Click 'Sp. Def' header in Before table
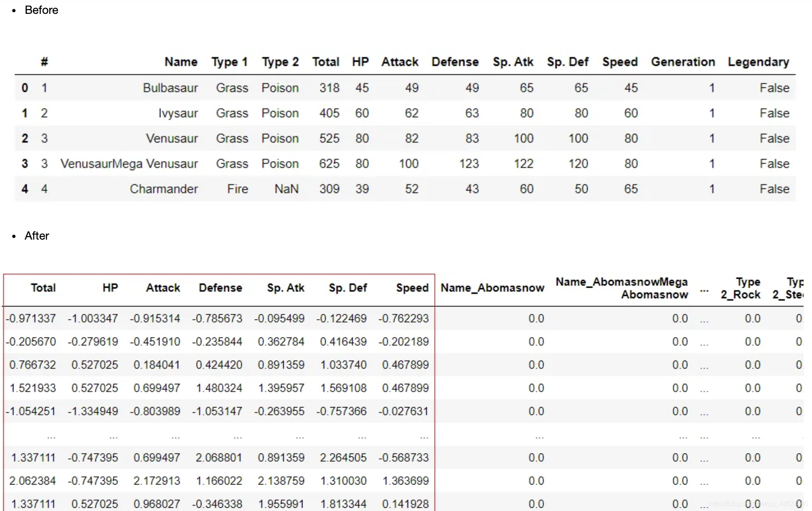Image resolution: width=812 pixels, height=511 pixels. 568,62
